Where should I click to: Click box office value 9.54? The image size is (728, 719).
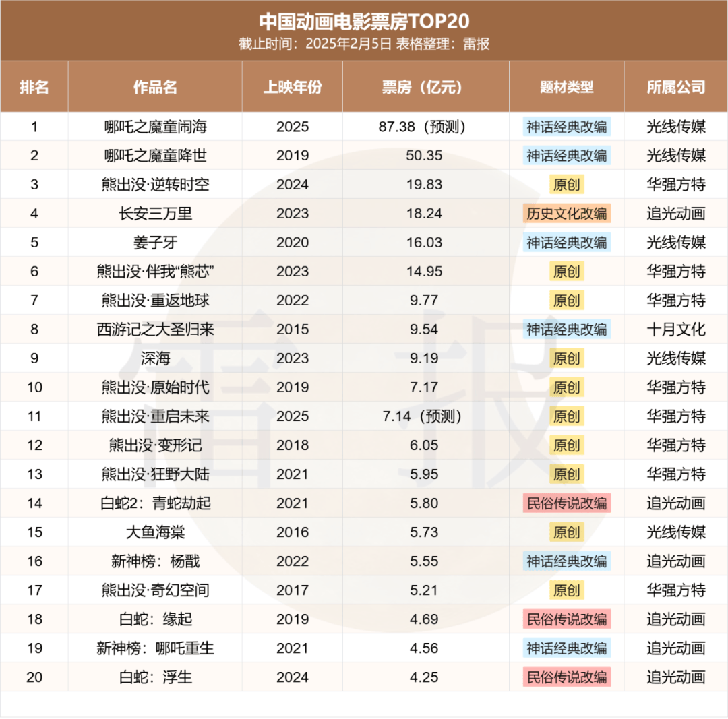click(x=424, y=330)
